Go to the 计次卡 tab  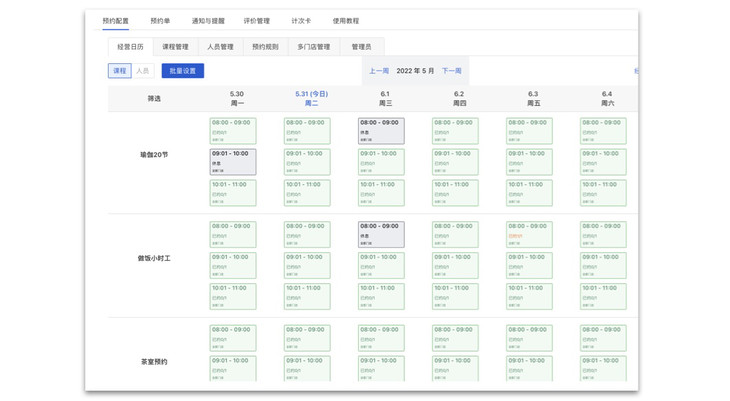pyautogui.click(x=301, y=21)
